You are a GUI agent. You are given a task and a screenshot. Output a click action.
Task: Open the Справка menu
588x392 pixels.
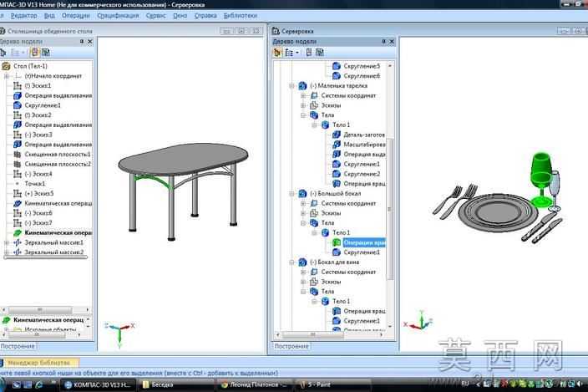pyautogui.click(x=205, y=16)
